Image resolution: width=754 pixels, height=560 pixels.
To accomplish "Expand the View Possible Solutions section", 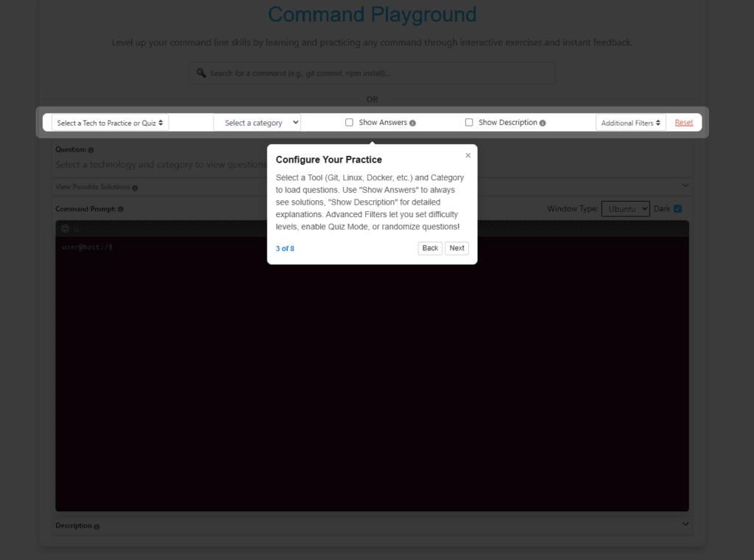I will [686, 186].
